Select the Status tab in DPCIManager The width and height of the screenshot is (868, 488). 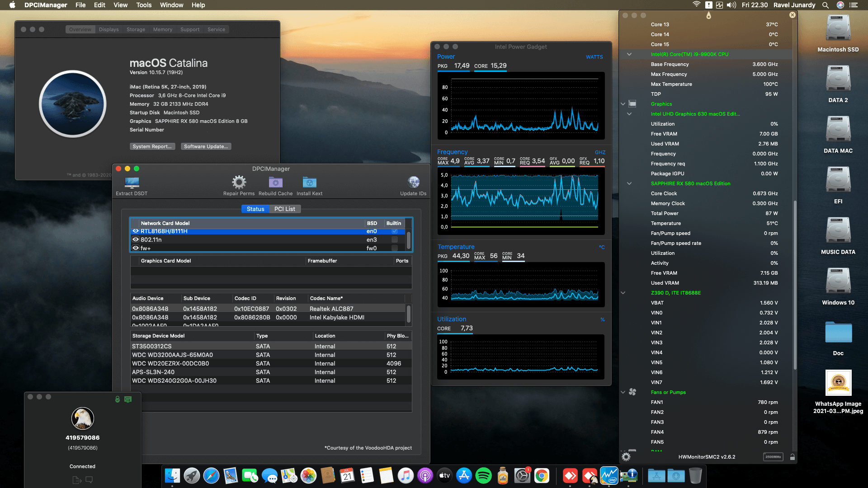255,209
